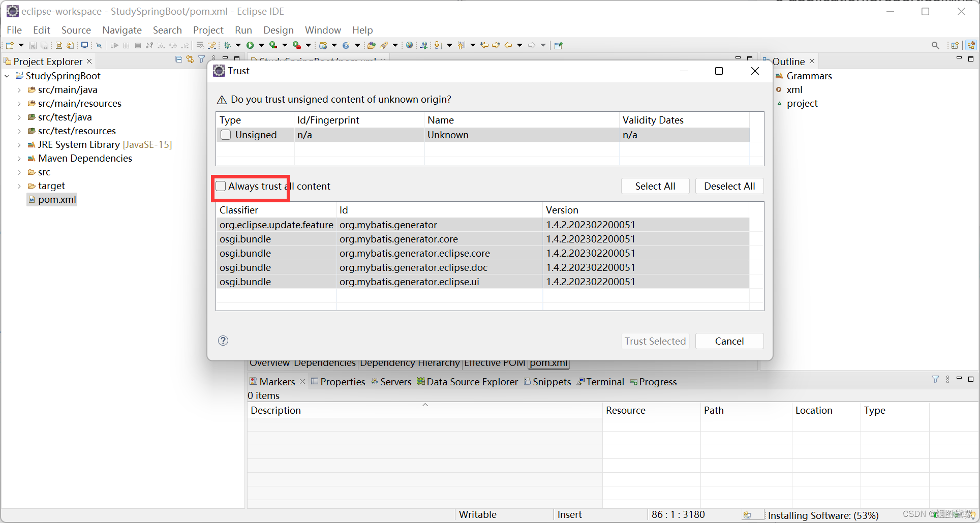980x523 pixels.
Task: Click the Description column header in Markers
Action: [x=424, y=410]
